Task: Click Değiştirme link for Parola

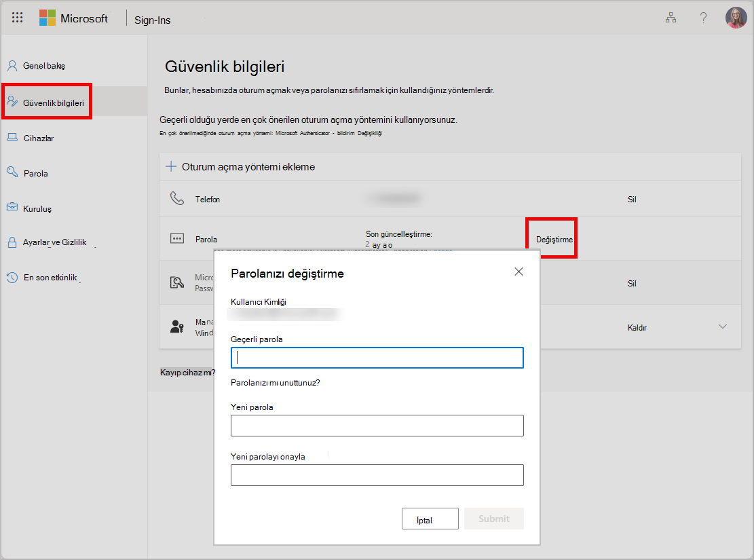Action: 554,239
